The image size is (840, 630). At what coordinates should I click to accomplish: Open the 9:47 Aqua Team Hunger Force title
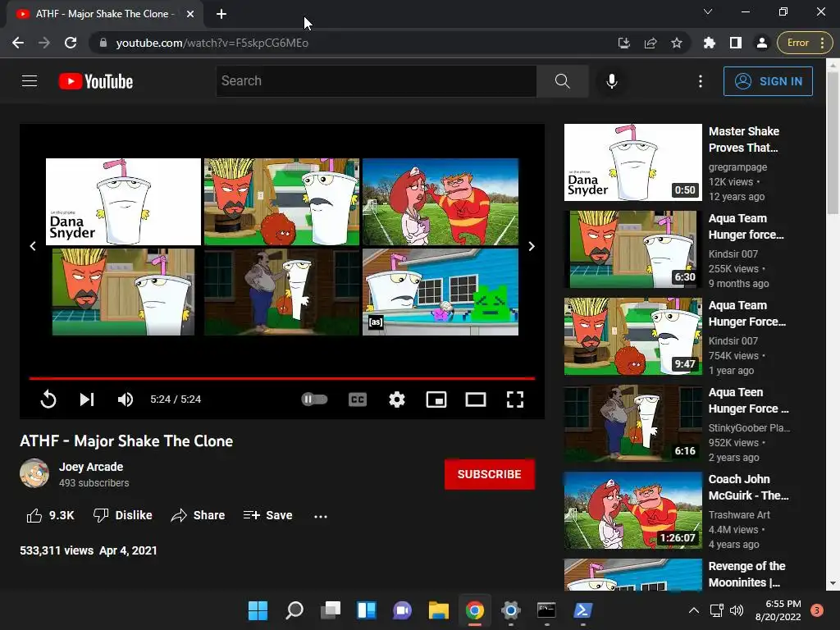point(746,313)
